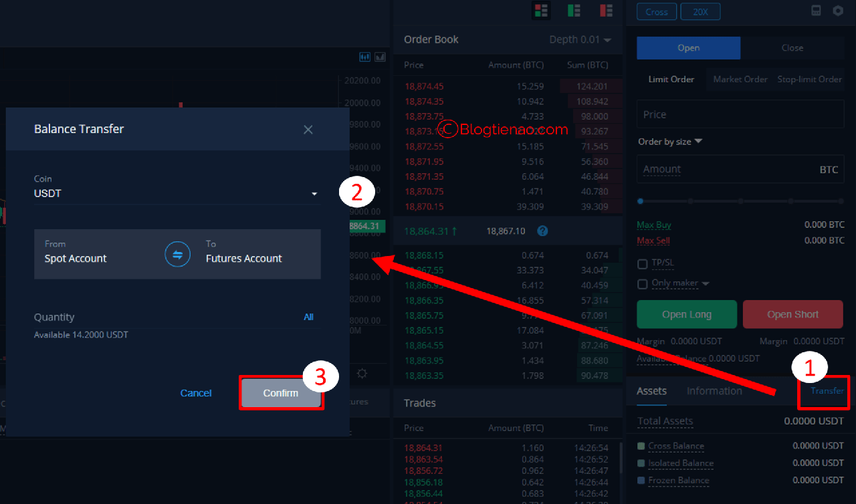Viewport: 856px width, 504px height.
Task: Cancel the balance transfer
Action: pyautogui.click(x=196, y=393)
